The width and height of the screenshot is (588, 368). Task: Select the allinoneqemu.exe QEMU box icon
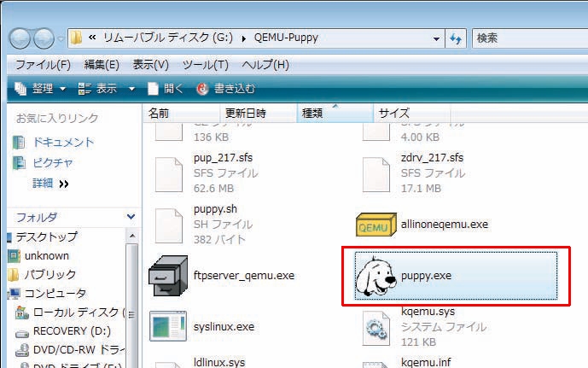[376, 225]
